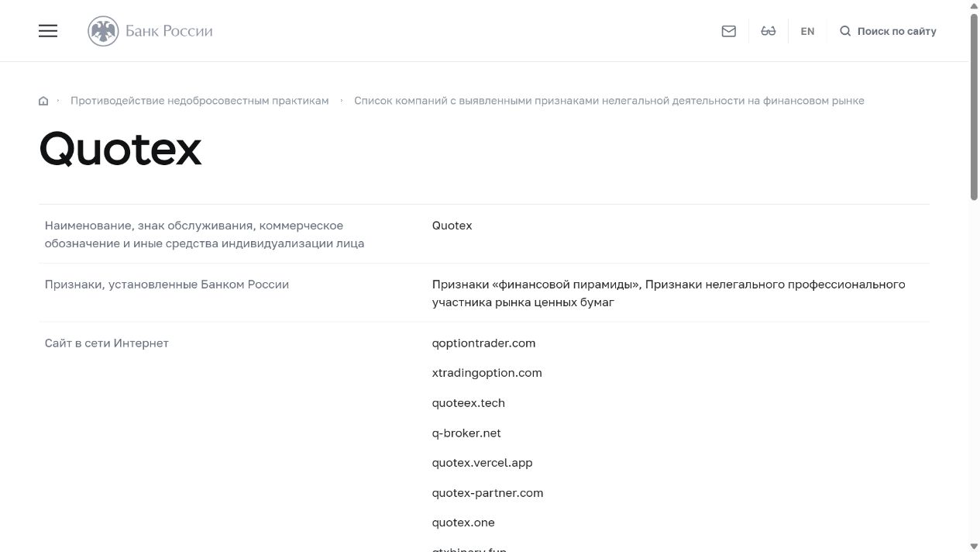Open the hamburger main menu
Image resolution: width=980 pixels, height=552 pixels.
pyautogui.click(x=48, y=31)
